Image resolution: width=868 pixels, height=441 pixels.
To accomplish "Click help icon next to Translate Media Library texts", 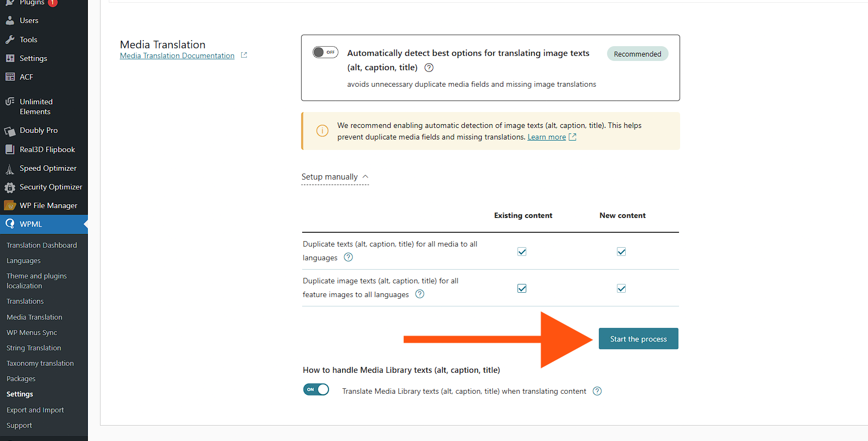I will (x=597, y=391).
